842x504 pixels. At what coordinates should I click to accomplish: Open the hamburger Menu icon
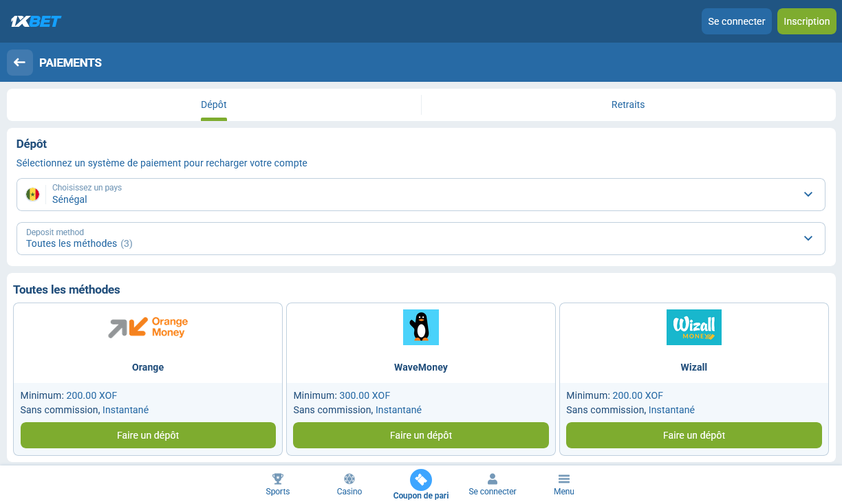click(x=564, y=479)
